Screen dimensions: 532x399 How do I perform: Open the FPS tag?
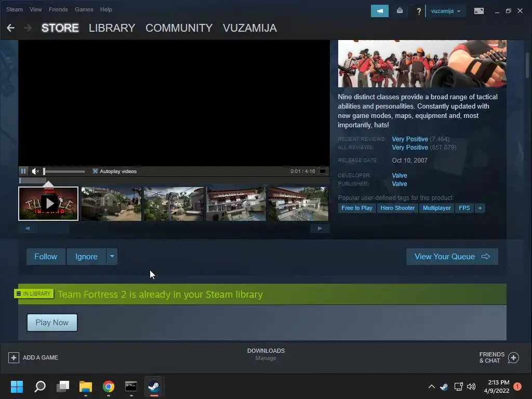464,208
